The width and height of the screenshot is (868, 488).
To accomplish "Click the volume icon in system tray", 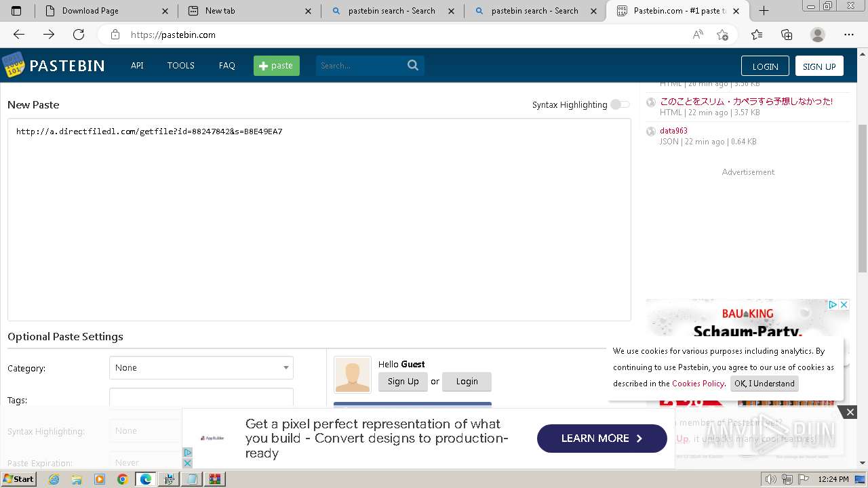I will point(770,479).
